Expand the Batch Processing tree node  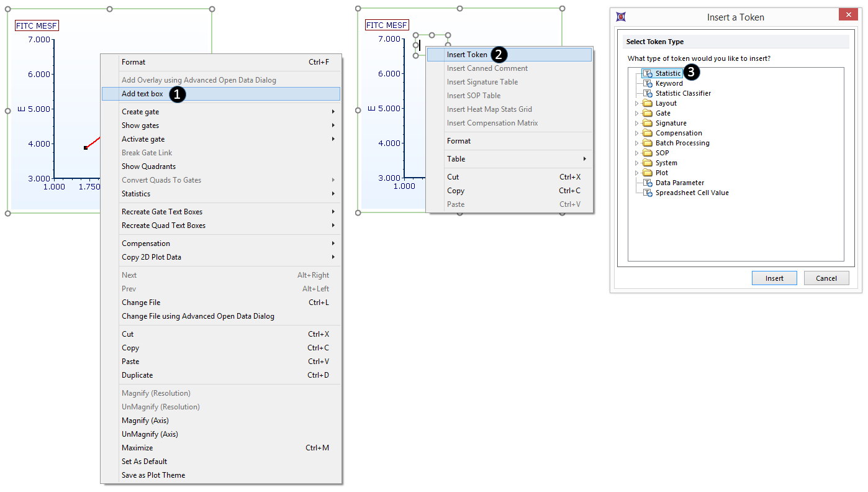[x=636, y=143]
